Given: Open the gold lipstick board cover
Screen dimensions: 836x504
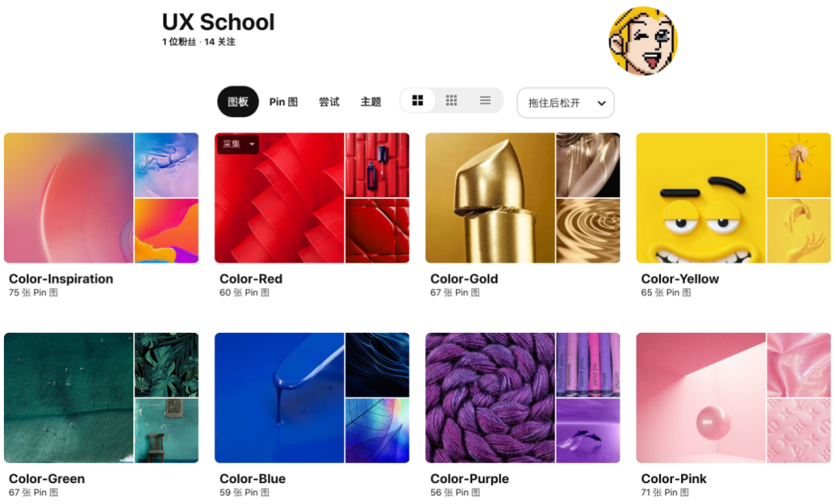Looking at the screenshot, I should 490,198.
